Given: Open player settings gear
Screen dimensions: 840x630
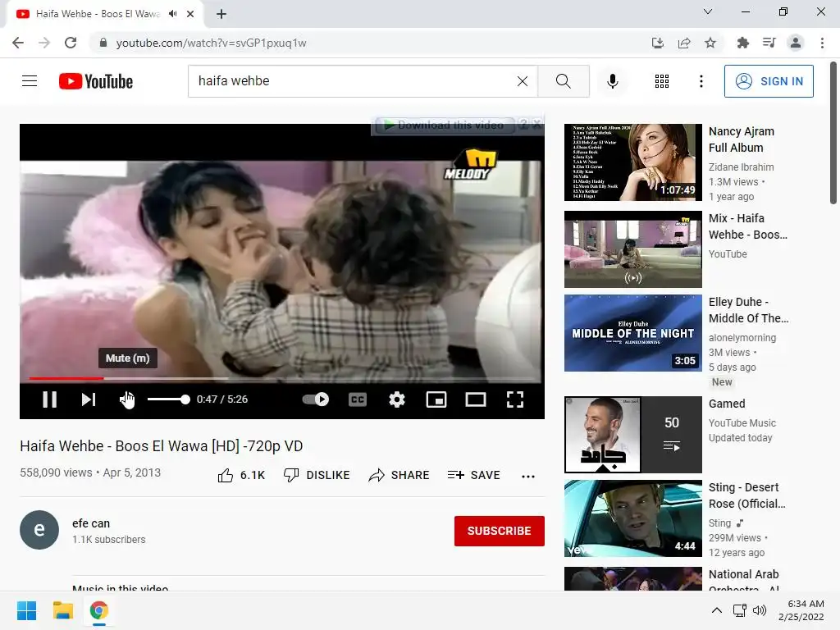Looking at the screenshot, I should (x=397, y=399).
